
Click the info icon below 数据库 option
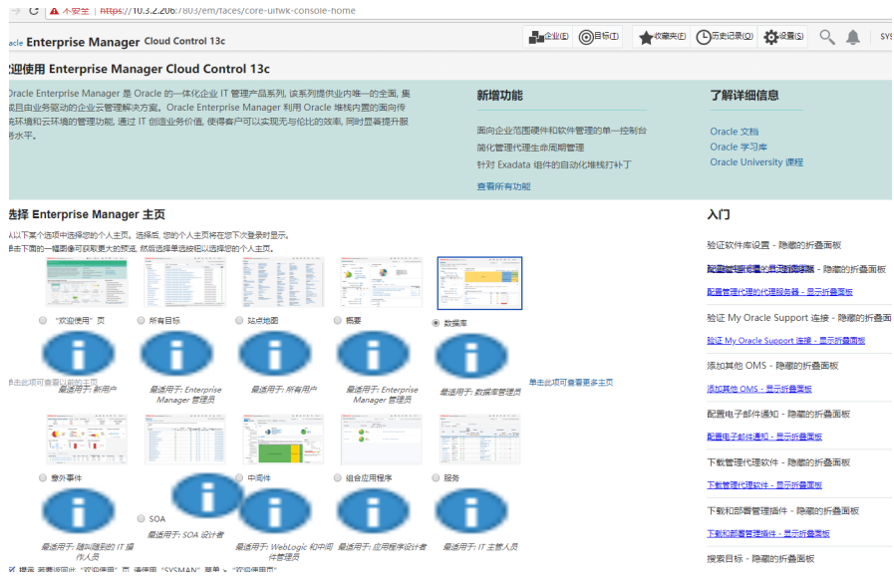click(x=468, y=356)
